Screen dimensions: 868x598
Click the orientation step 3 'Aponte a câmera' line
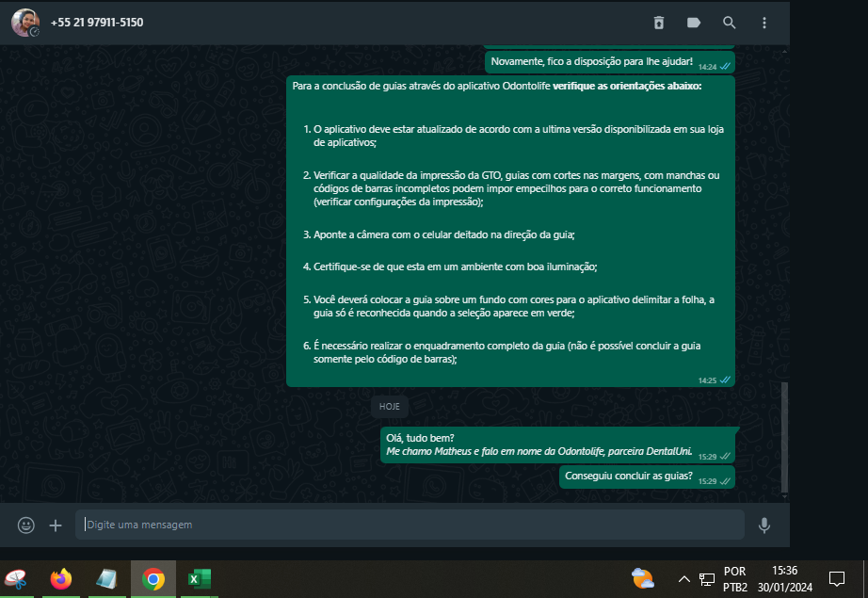pos(444,234)
